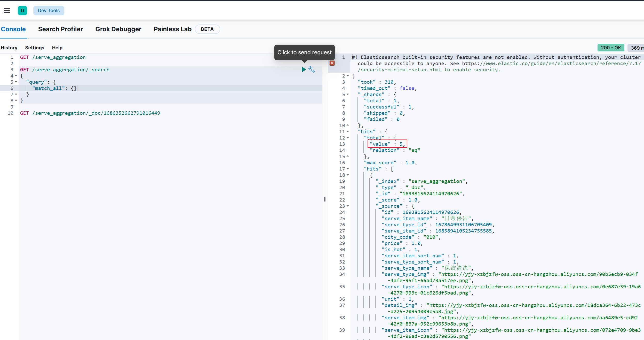Image resolution: width=644 pixels, height=340 pixels.
Task: Click the green D space avatar
Action: point(22,11)
